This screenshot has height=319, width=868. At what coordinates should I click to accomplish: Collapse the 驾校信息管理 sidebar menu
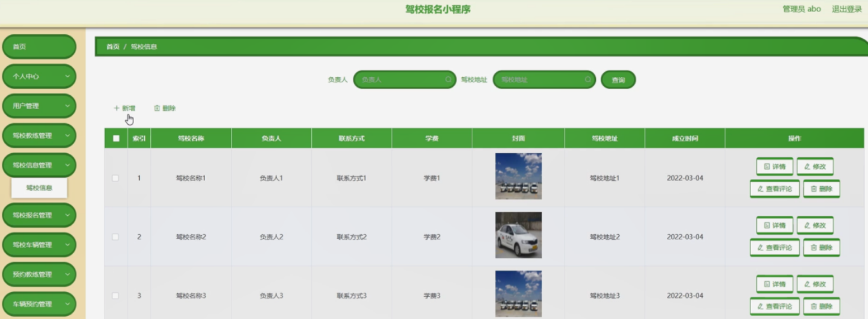(x=40, y=165)
